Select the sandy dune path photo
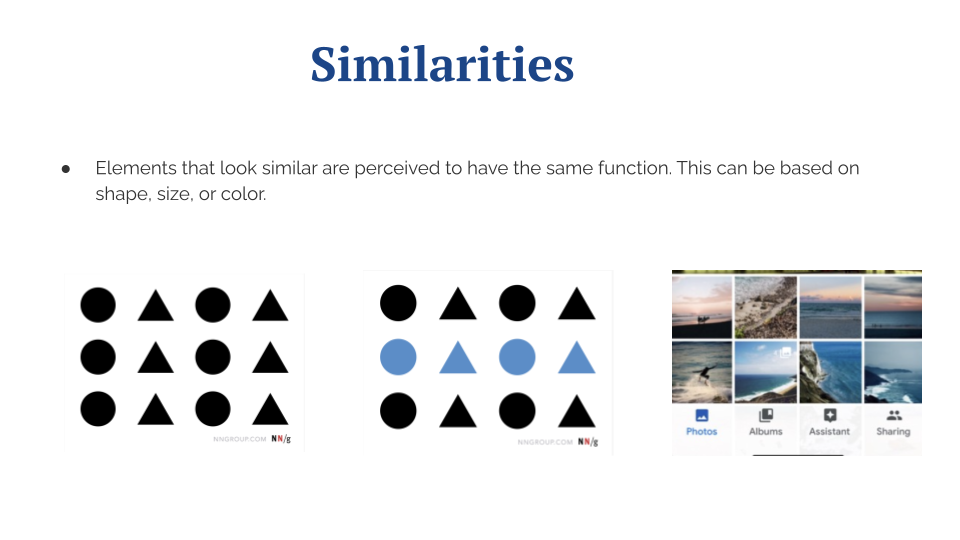Viewport: 960px width, 540px height. point(766,307)
